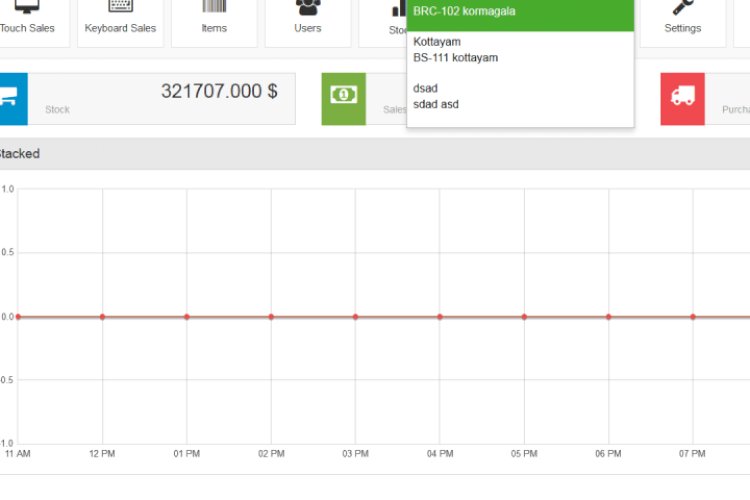Click the Stacked chart header
Image resolution: width=750 pixels, height=500 pixels.
[x=375, y=154]
